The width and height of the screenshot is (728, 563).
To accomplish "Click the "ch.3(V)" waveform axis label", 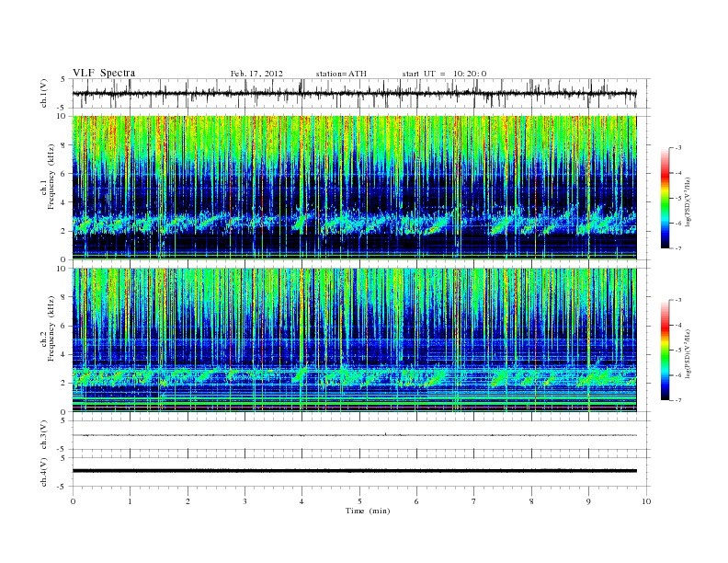I will 44,435.
